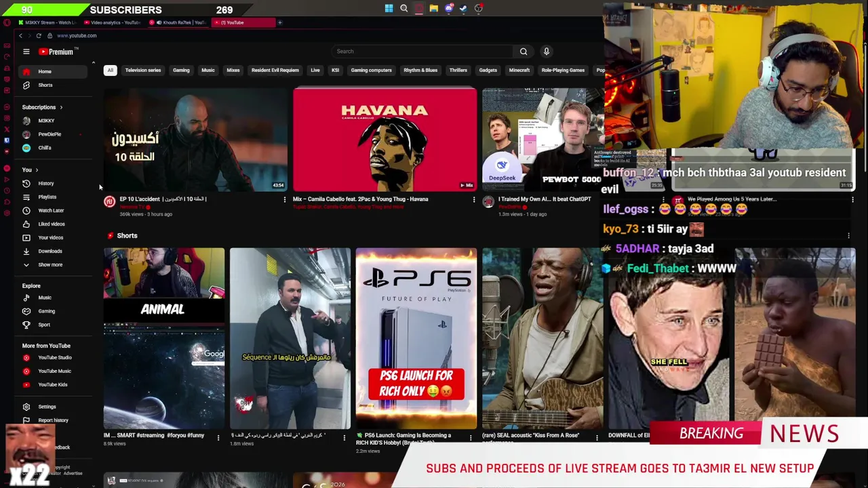Switch to Video analytics browser tab
868x488 pixels.
pyautogui.click(x=112, y=22)
